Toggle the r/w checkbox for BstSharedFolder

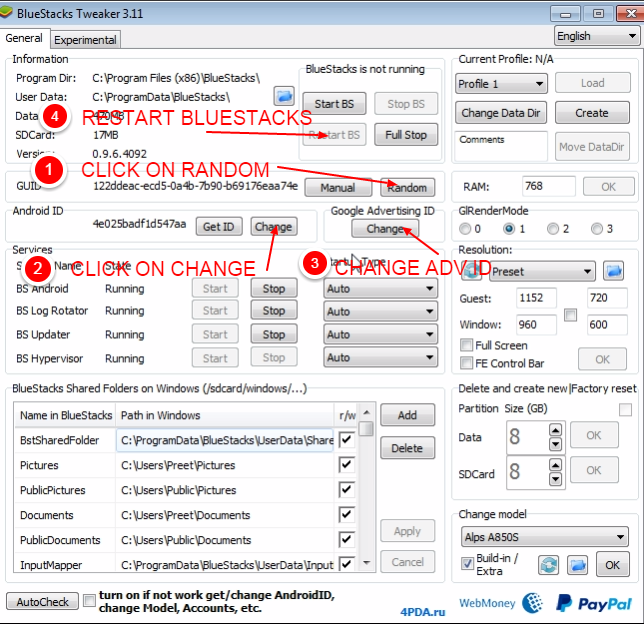tap(346, 440)
